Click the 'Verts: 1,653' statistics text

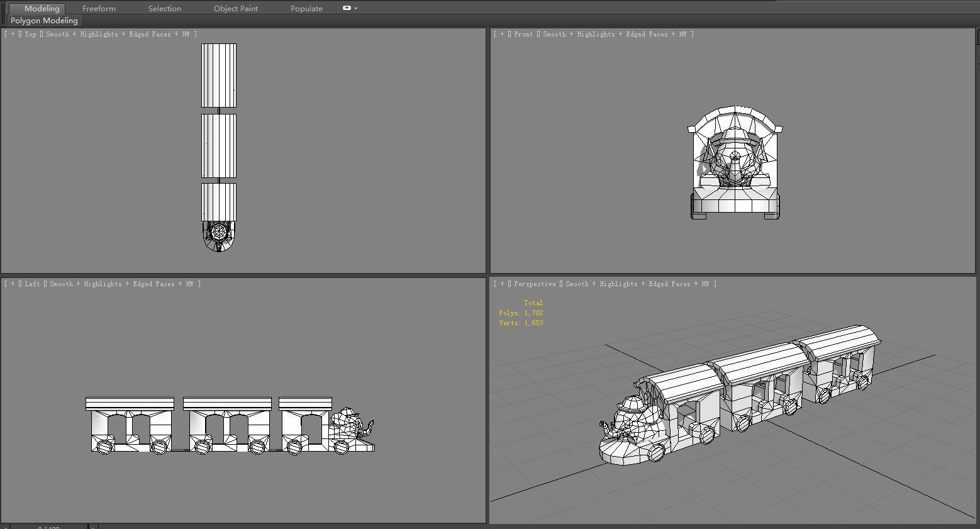tap(521, 323)
